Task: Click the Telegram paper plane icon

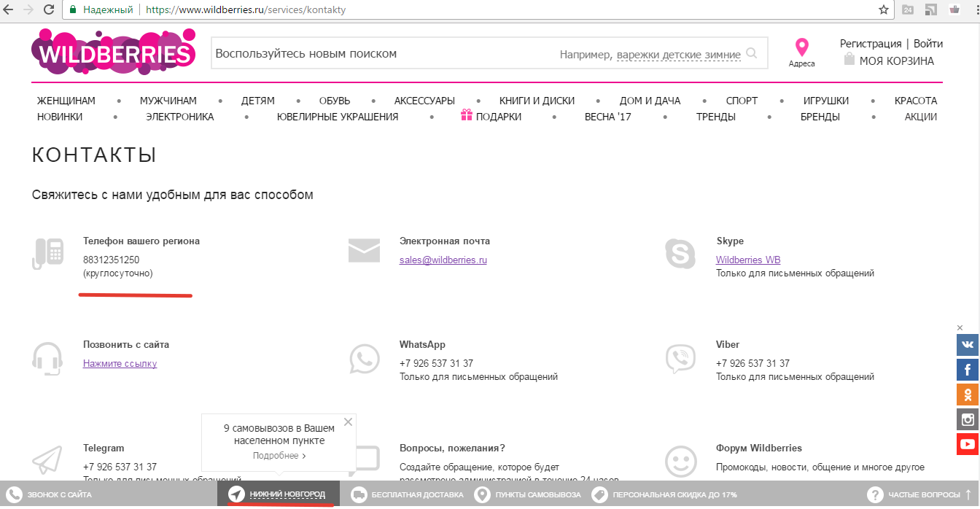Action: pyautogui.click(x=47, y=461)
